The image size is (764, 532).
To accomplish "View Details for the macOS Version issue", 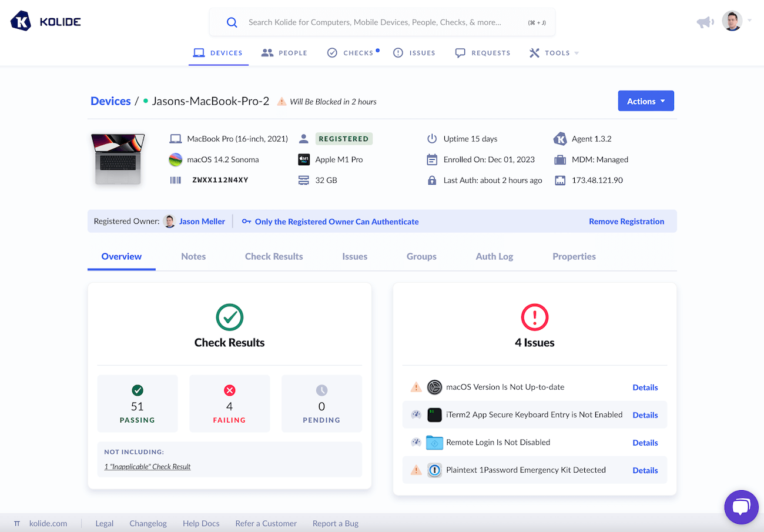I will [x=645, y=387].
